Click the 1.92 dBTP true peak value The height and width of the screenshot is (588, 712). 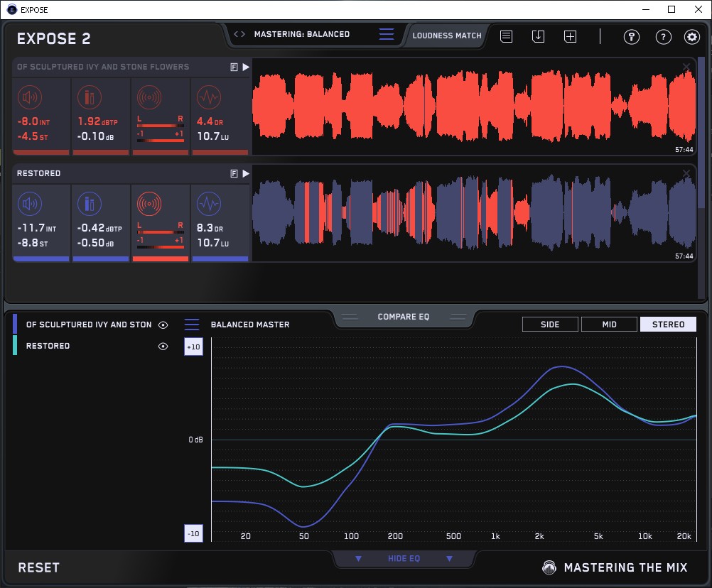(97, 121)
